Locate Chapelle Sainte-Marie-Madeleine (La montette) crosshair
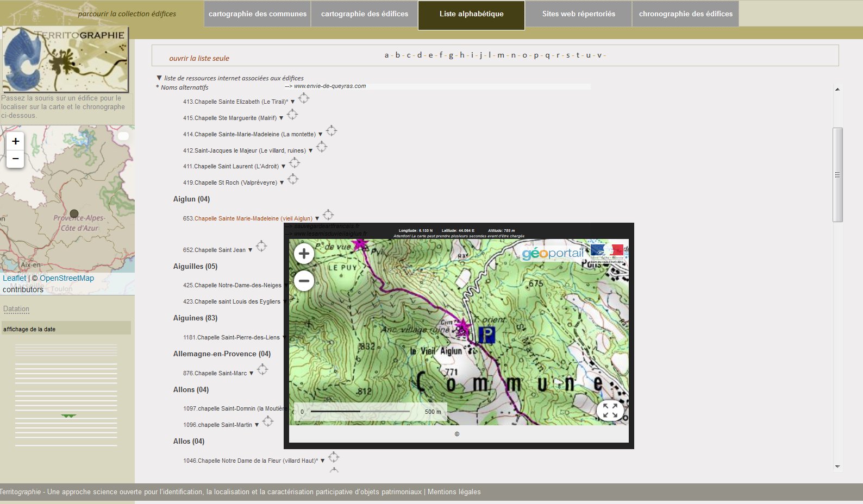863x504 pixels. pos(332,131)
